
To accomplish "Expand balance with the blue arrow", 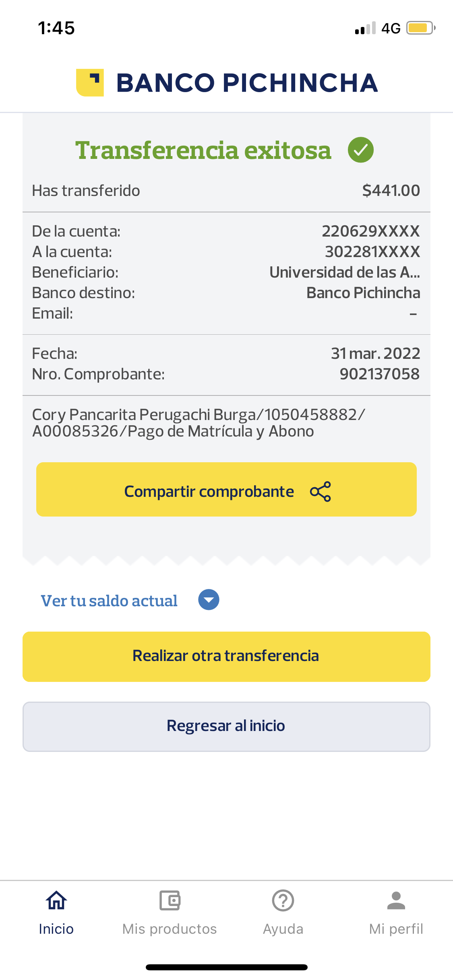I will click(209, 600).
